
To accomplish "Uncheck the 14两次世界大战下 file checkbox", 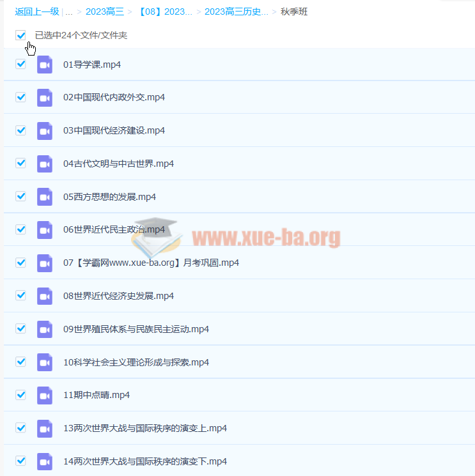I will pyautogui.click(x=20, y=461).
